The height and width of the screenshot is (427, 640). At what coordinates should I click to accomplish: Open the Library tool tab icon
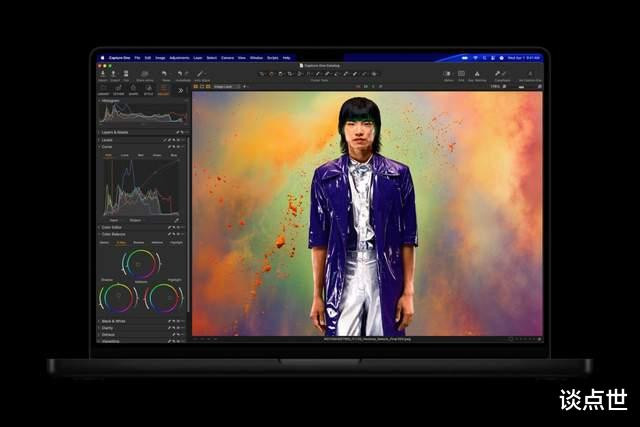coord(103,90)
